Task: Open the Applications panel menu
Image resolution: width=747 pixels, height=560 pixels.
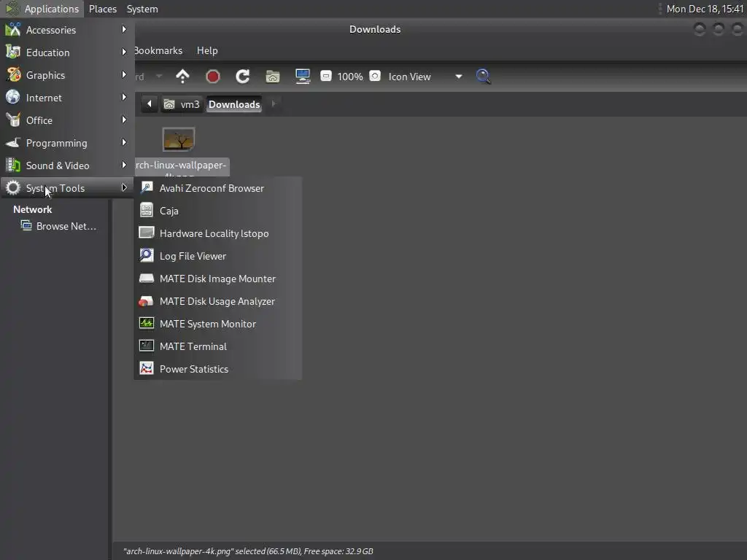Action: pyautogui.click(x=42, y=9)
